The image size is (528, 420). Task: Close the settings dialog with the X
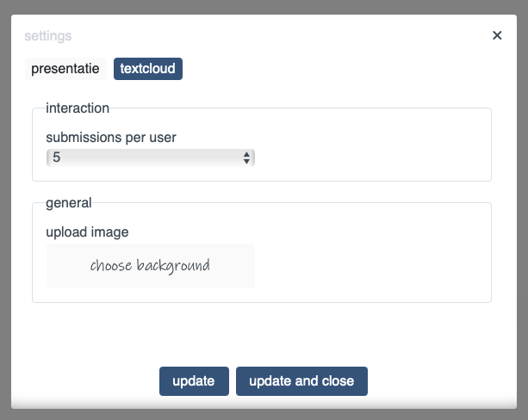tap(497, 35)
